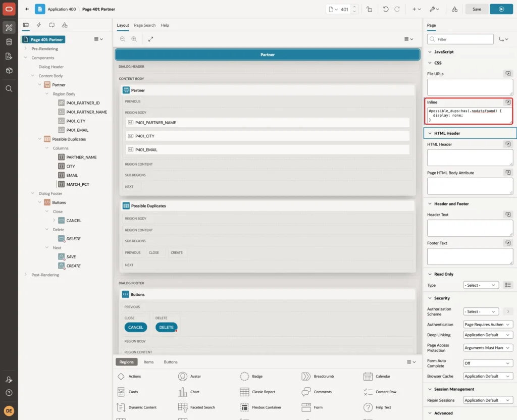This screenshot has height=420, width=517.
Task: Click the Undo icon in the toolbar
Action: point(385,9)
